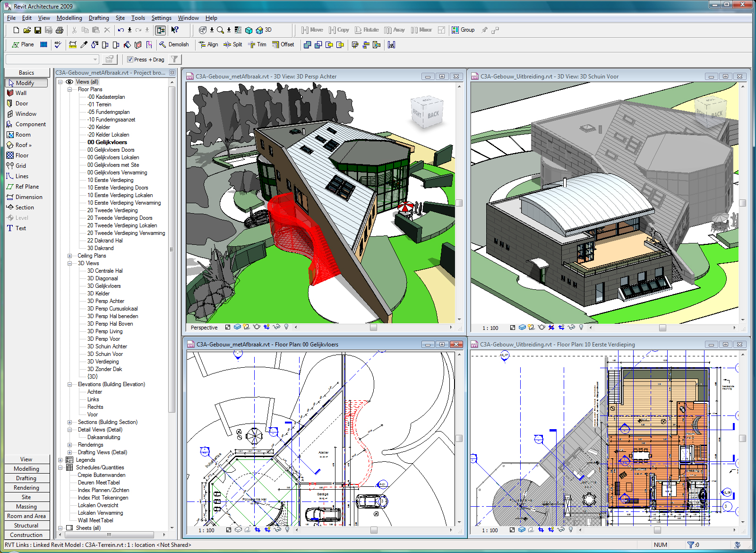This screenshot has width=756, height=553.
Task: Collapse the 3D Views tree node
Action: pos(70,263)
